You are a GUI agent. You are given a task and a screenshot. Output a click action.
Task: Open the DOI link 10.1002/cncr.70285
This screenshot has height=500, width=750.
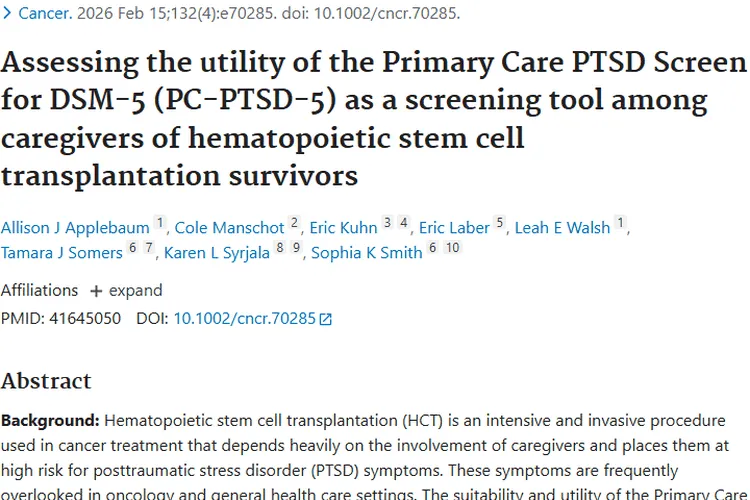244,319
